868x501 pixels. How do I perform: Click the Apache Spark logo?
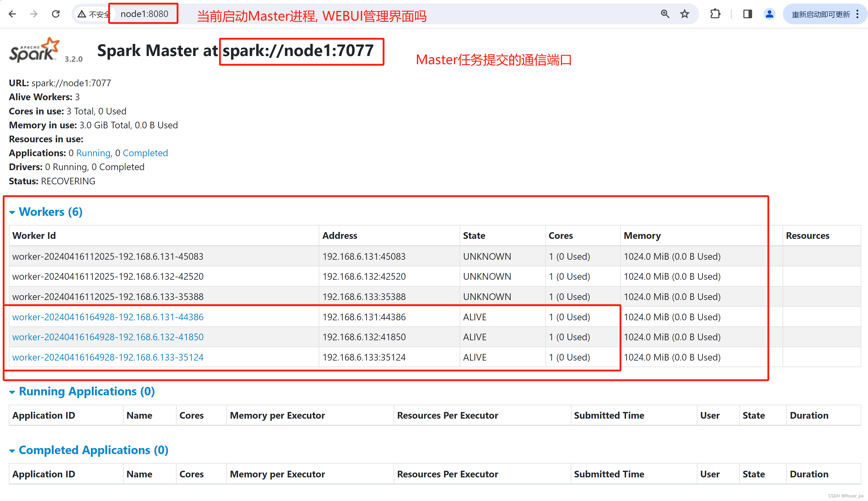point(35,50)
